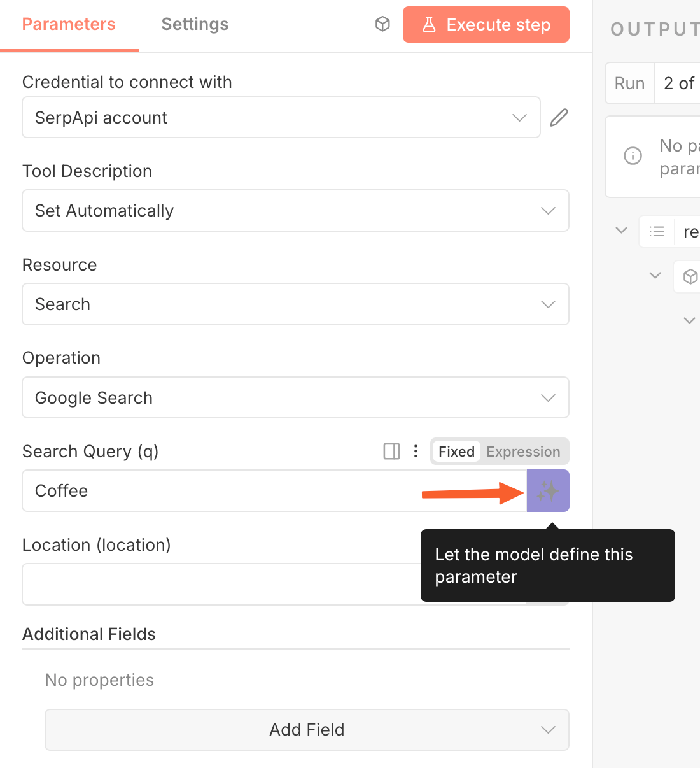The height and width of the screenshot is (768, 700).
Task: Switch to the Settings tab
Action: point(195,24)
